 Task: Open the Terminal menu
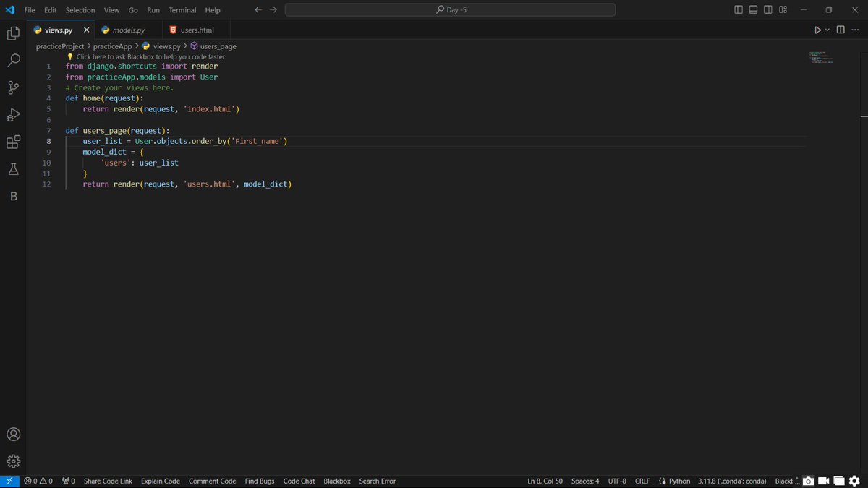[184, 10]
